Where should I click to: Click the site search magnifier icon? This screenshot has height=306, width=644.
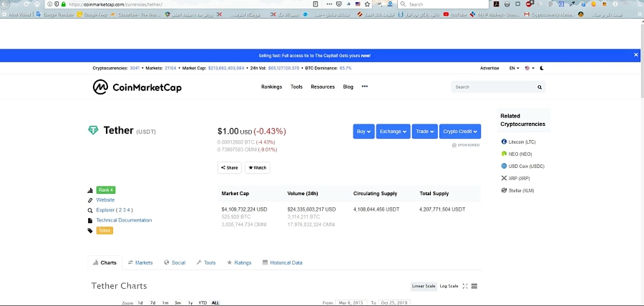pyautogui.click(x=540, y=87)
